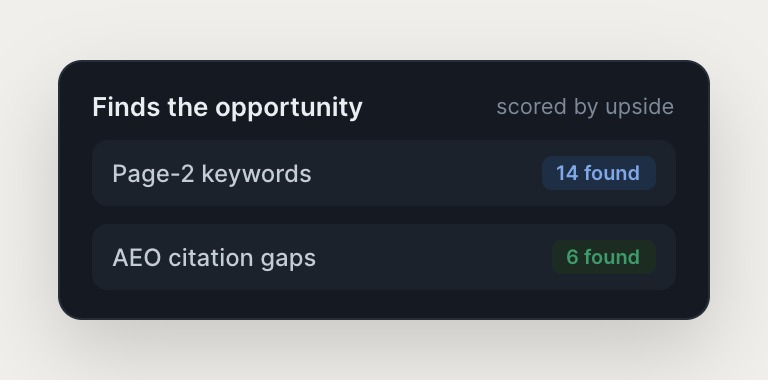Select the Page-2 keywords row

tap(384, 173)
